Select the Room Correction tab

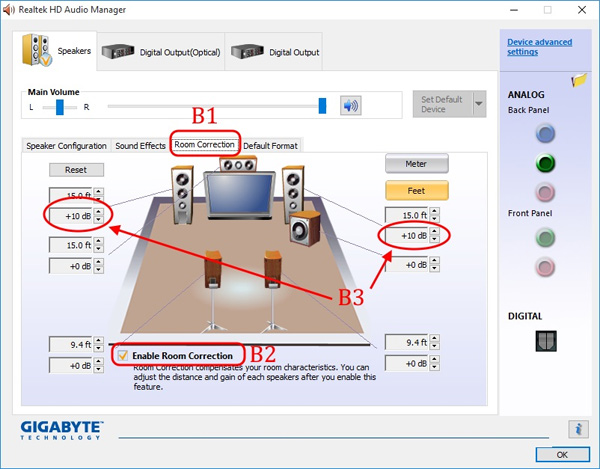tap(204, 145)
